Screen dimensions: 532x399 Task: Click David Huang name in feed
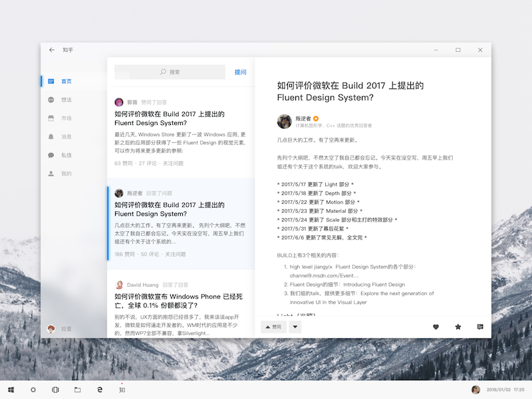click(x=142, y=285)
